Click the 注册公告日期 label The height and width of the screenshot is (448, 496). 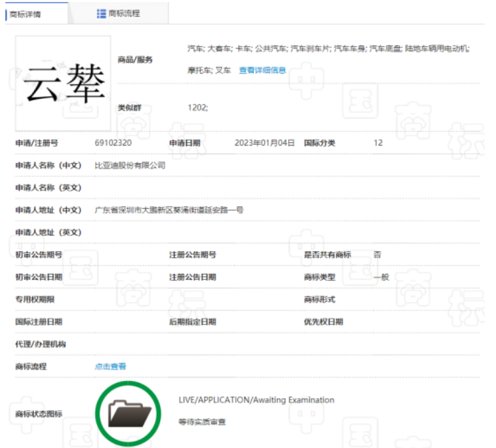click(193, 277)
